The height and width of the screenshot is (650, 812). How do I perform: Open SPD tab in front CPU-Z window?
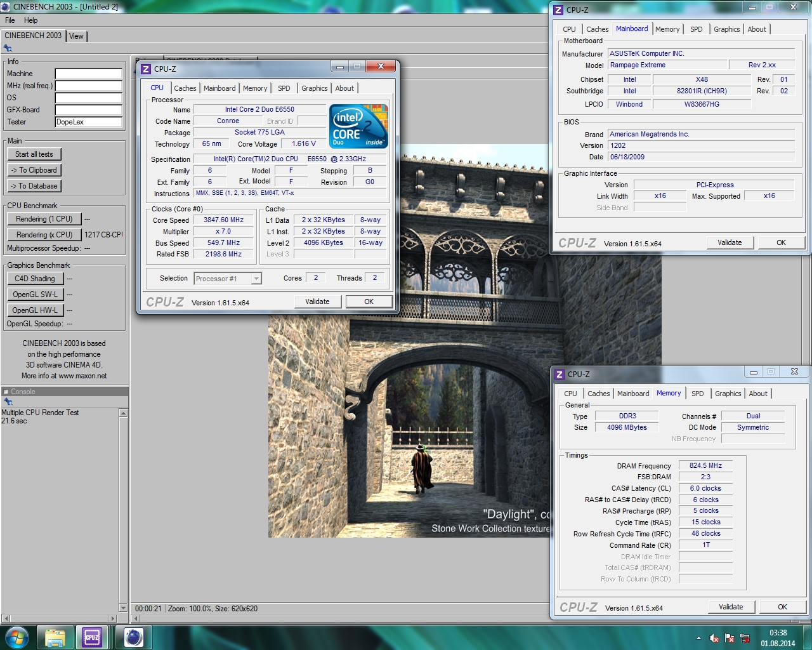coord(284,88)
